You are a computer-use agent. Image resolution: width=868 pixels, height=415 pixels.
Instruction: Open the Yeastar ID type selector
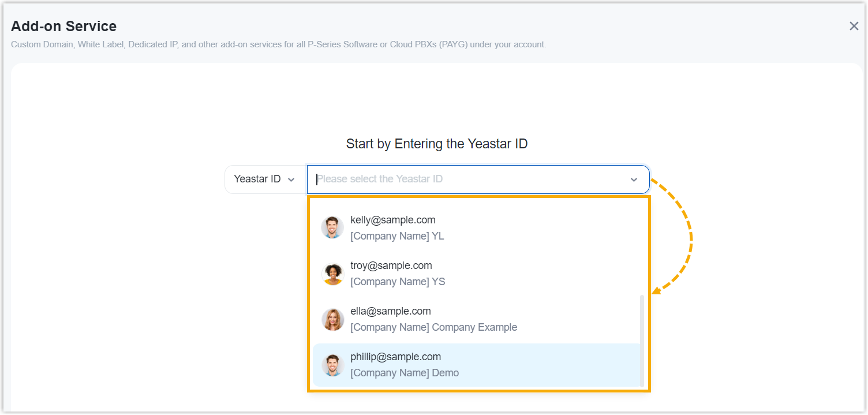(x=265, y=180)
